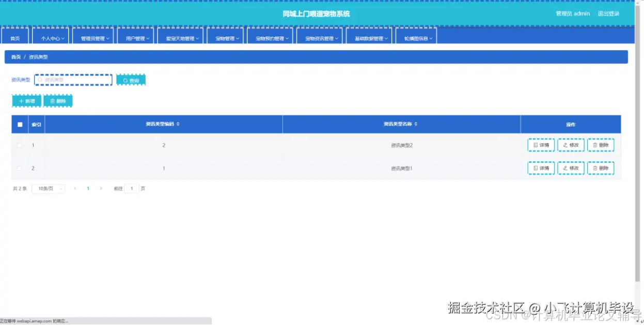Click the 同城上门喂遛宠物系统 title
The width and height of the screenshot is (644, 325).
pos(316,14)
